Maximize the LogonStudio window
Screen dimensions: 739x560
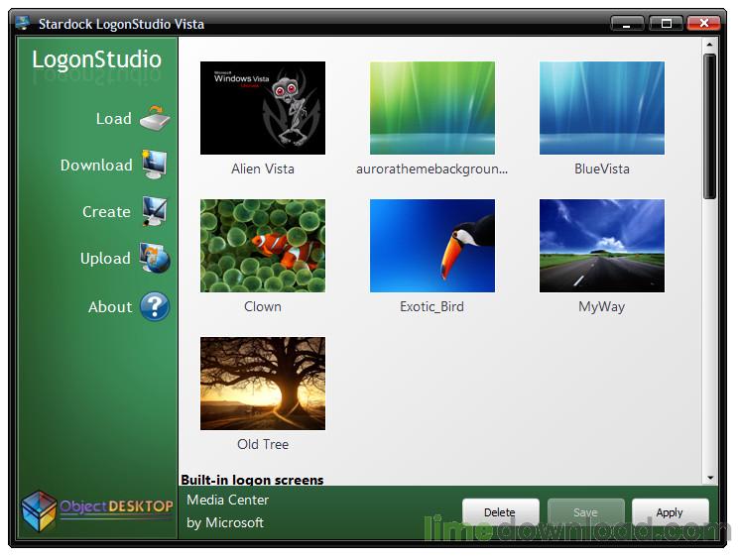[666, 23]
